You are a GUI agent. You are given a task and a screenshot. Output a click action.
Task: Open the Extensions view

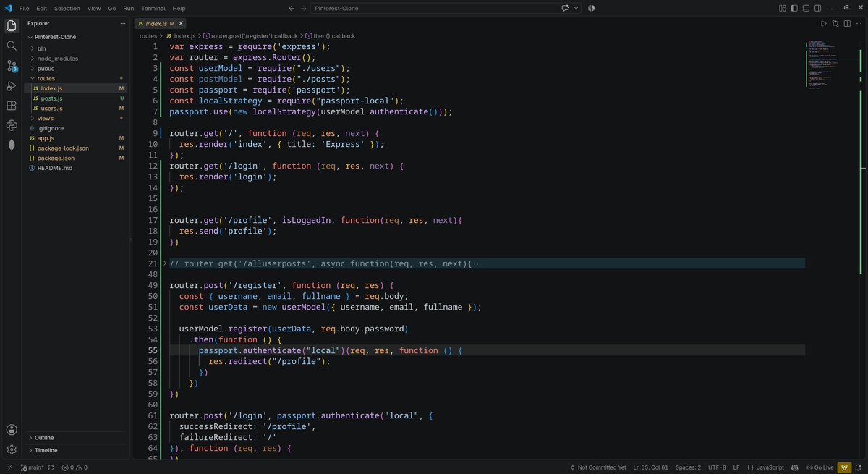(x=12, y=106)
